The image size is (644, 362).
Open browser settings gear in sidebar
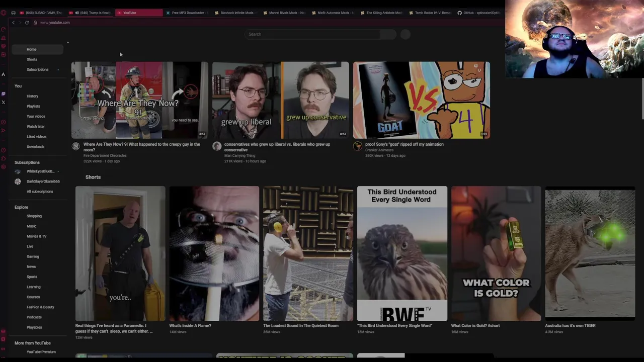pos(4,167)
